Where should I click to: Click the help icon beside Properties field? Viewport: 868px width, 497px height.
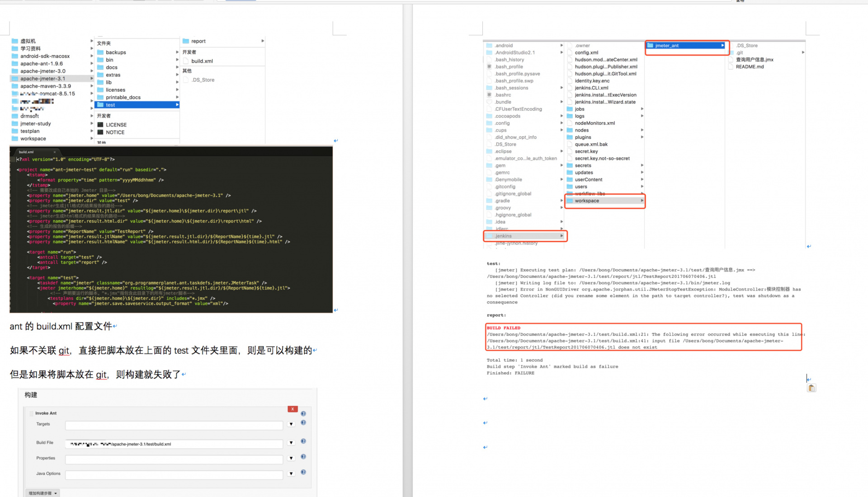[303, 457]
